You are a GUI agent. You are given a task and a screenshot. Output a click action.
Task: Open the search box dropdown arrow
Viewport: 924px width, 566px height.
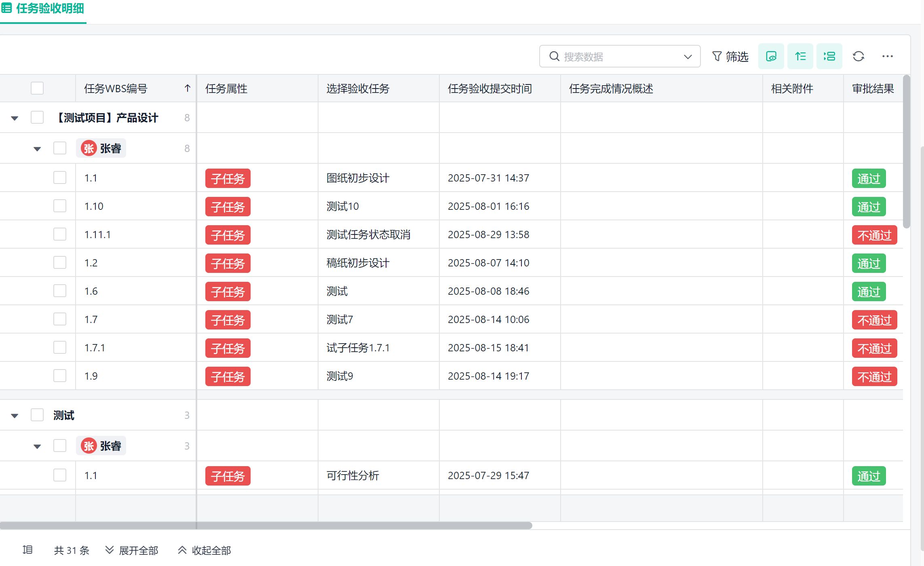point(688,57)
